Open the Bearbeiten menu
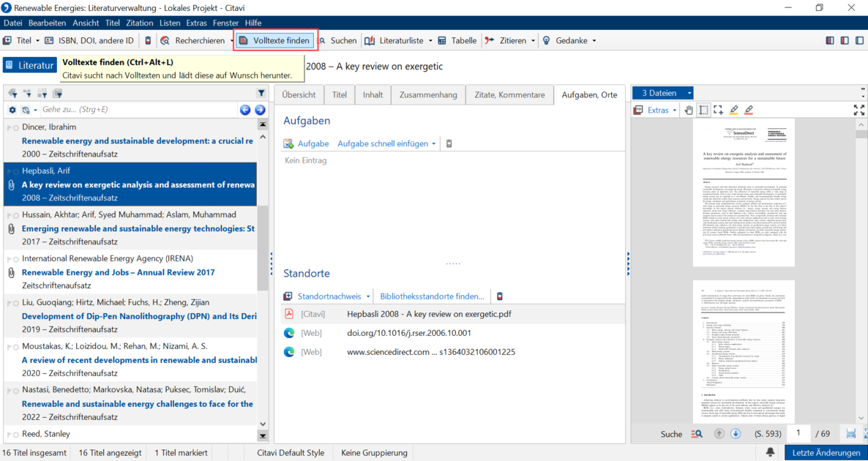Screen dimensions: 868x461 [x=47, y=23]
